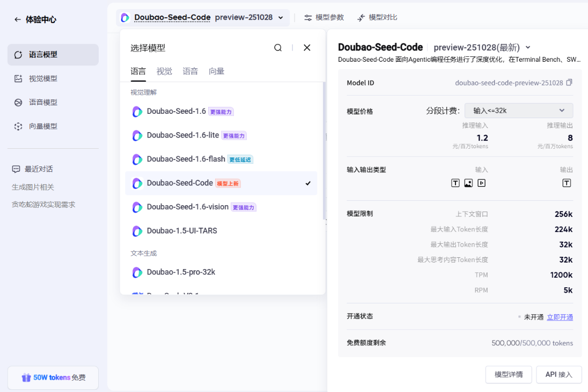
Task: Open 视觉模型 in the sidebar
Action: (53, 78)
